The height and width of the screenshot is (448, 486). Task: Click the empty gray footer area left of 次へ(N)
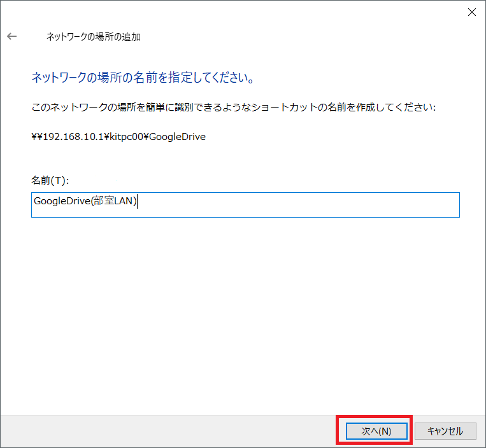[166, 431]
